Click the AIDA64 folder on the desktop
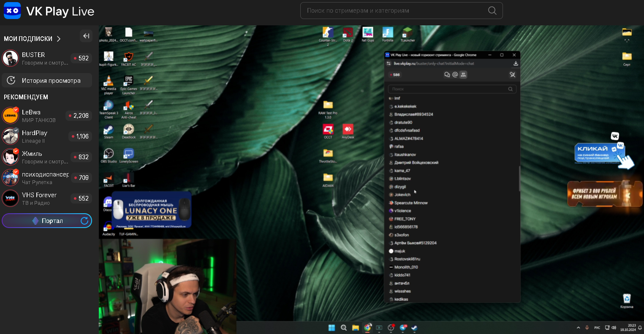 point(328,180)
